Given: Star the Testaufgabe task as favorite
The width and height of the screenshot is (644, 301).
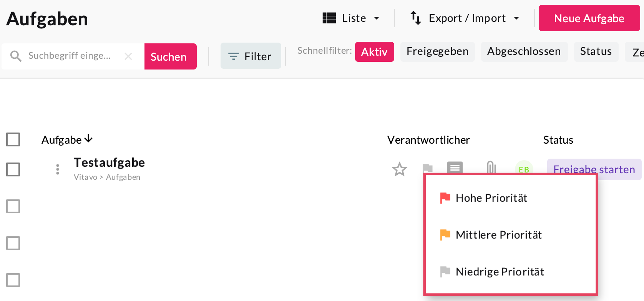Looking at the screenshot, I should click(x=399, y=169).
